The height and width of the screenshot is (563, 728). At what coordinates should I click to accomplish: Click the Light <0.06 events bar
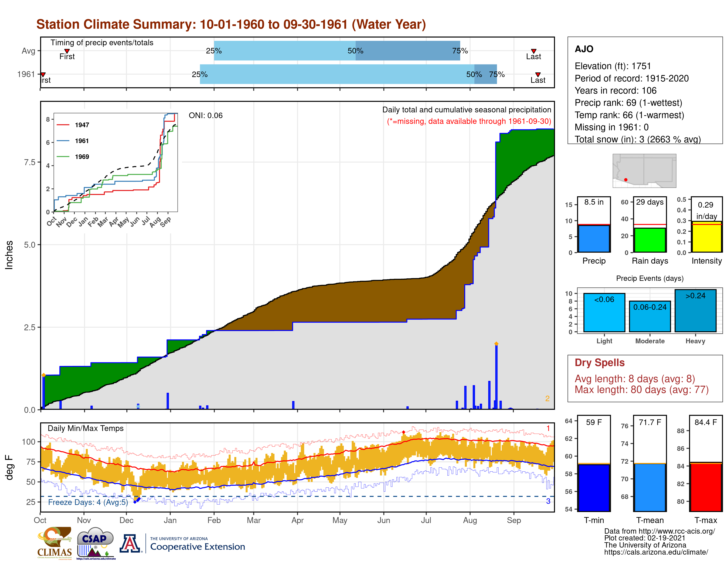coord(604,312)
